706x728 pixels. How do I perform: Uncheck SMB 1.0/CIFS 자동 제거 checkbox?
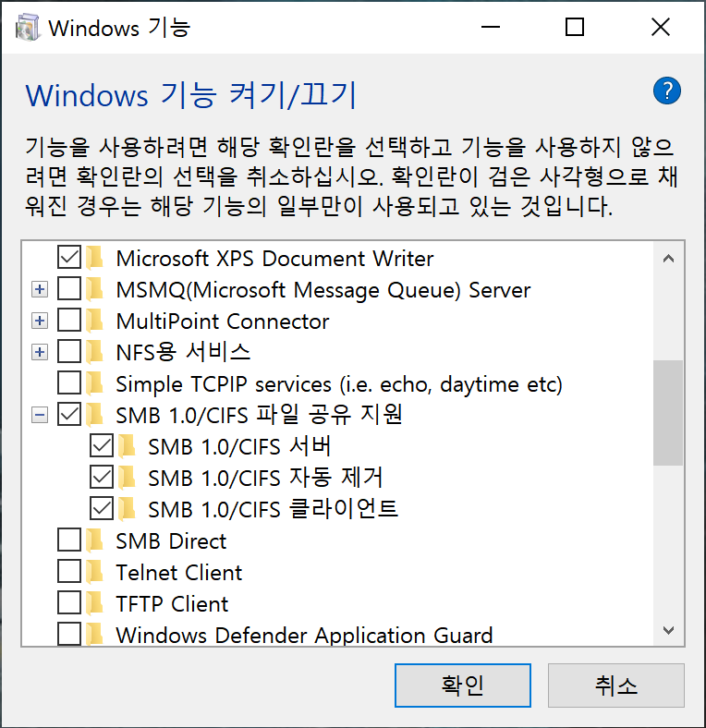point(102,478)
